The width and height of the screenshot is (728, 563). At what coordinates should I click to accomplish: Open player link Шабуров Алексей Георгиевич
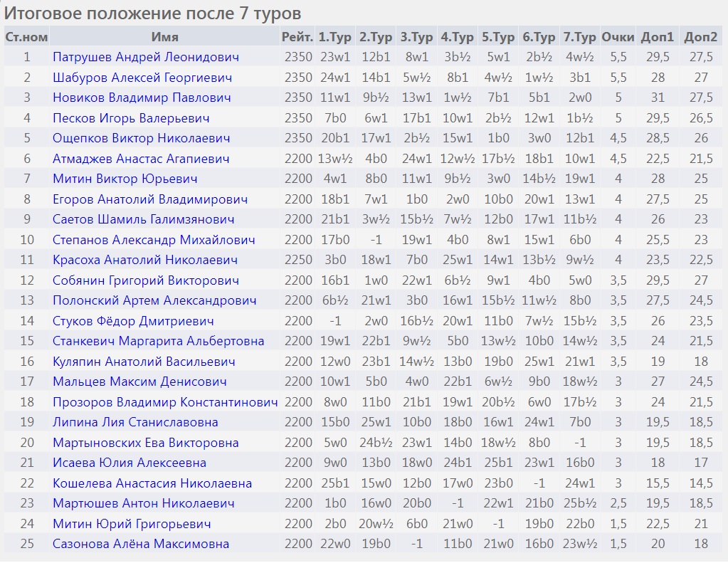coord(142,78)
